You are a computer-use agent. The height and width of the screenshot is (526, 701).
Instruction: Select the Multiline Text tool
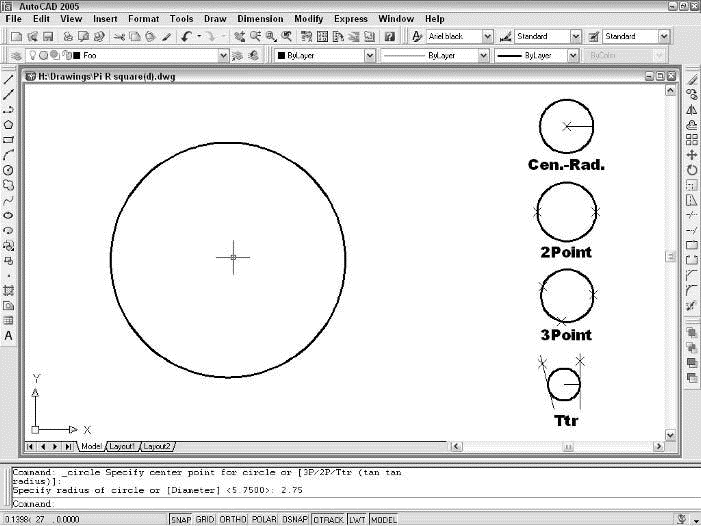point(9,336)
